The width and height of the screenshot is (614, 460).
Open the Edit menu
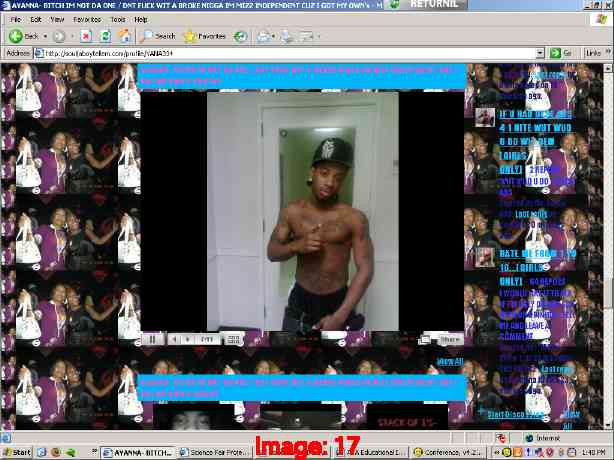click(36, 19)
